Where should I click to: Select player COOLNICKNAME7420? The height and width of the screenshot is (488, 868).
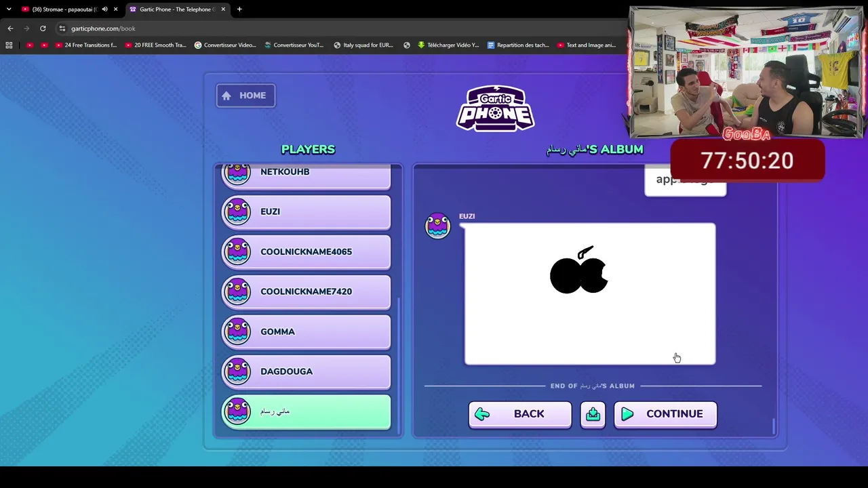306,292
